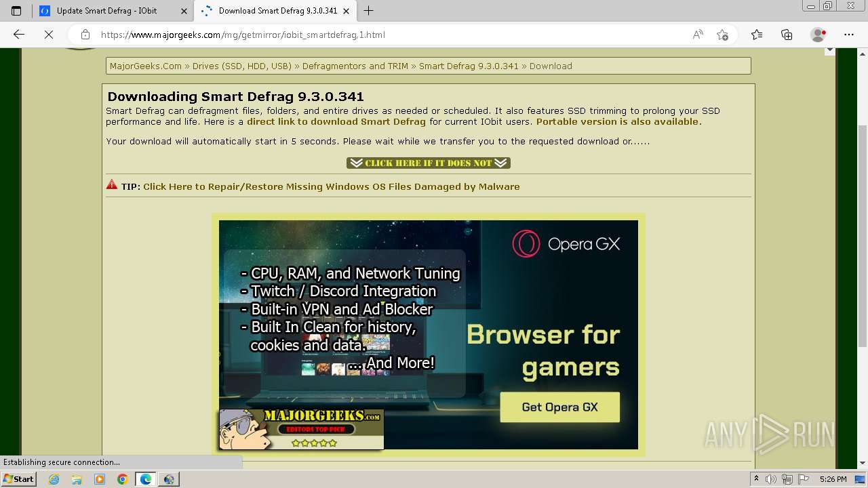
Task: Open the last taskbar application icon
Action: tap(169, 479)
